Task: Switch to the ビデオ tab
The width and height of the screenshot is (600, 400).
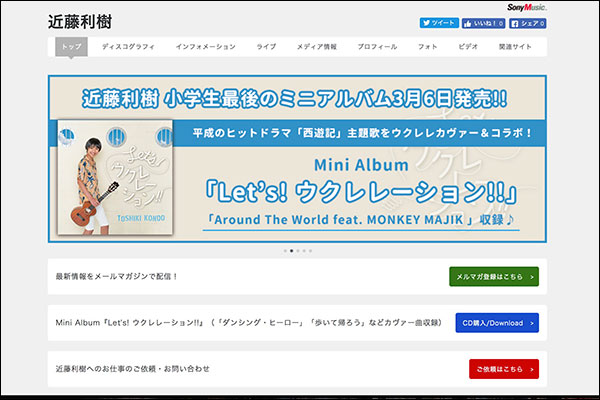Action: pos(468,47)
